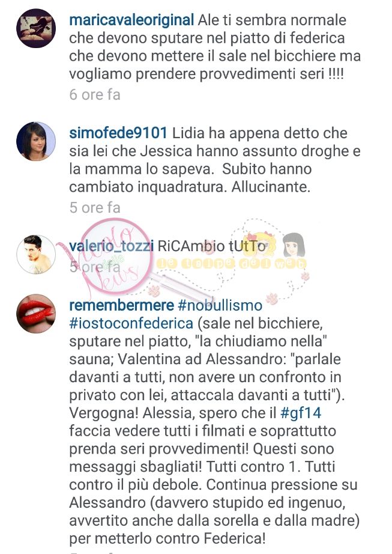392x554 pixels.
Task: Click valerio_tozzi's '5 ore fa' timestamp
Action: pos(95,267)
